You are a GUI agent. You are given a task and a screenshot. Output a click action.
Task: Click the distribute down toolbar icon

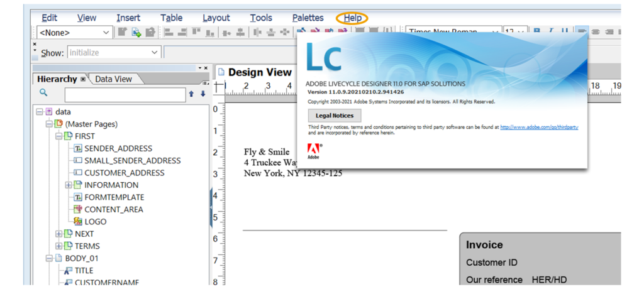[x=271, y=32]
